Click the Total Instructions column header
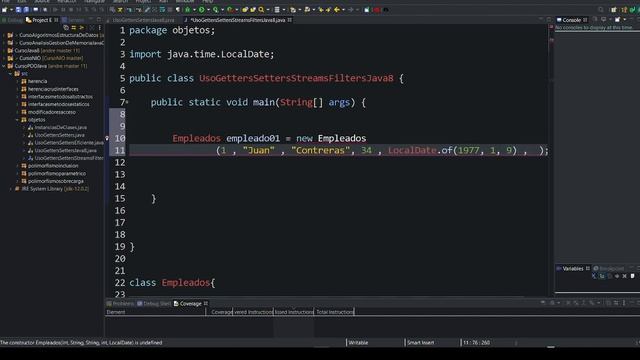This screenshot has height=360, width=640. (335, 312)
